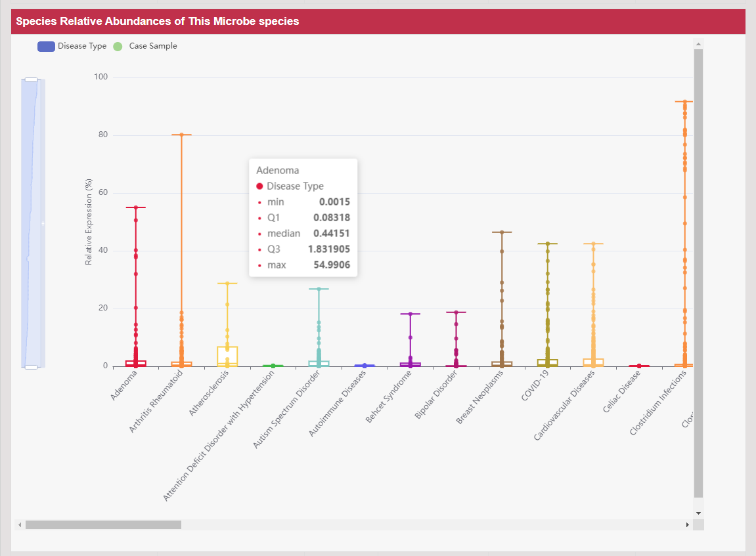Select the yellow Atherosclerosis box plot

click(x=227, y=356)
